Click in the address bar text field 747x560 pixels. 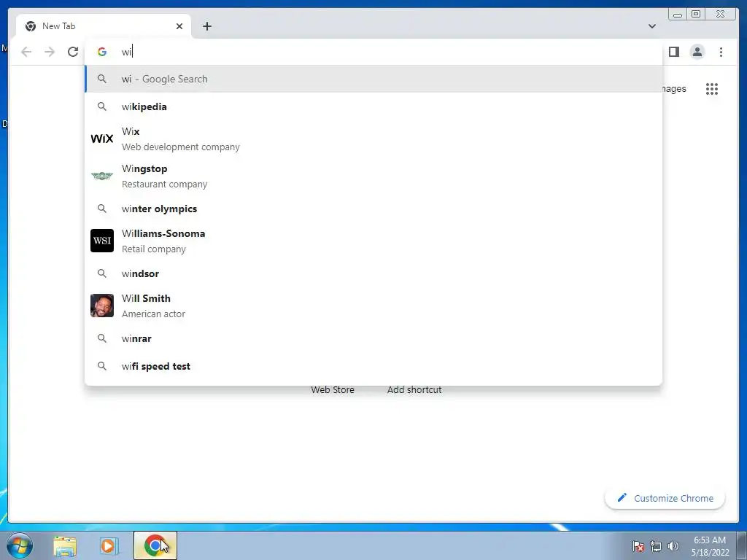click(373, 52)
